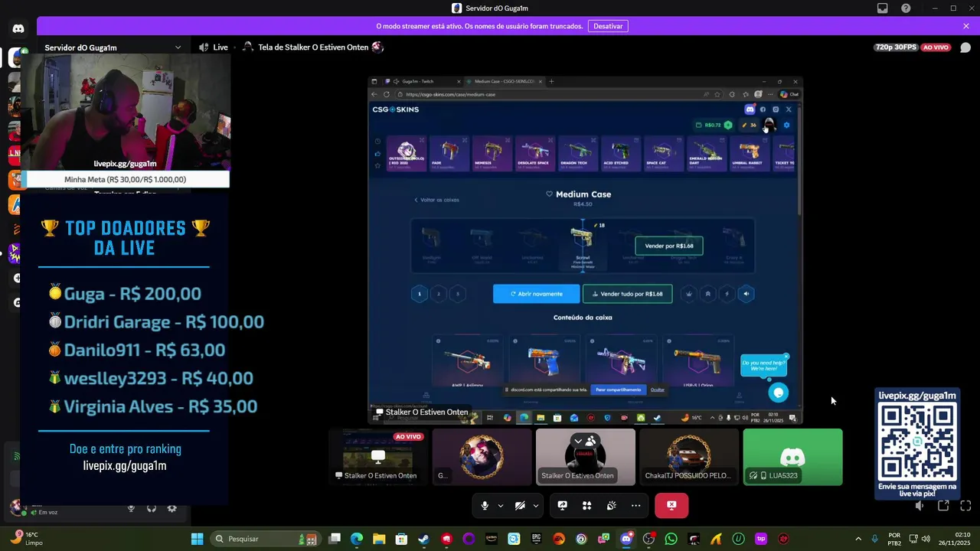Select the LUA5323 green participant tile
980x551 pixels.
(x=792, y=457)
